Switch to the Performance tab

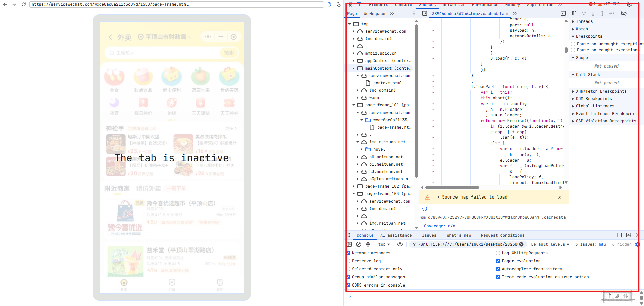pyautogui.click(x=485, y=5)
